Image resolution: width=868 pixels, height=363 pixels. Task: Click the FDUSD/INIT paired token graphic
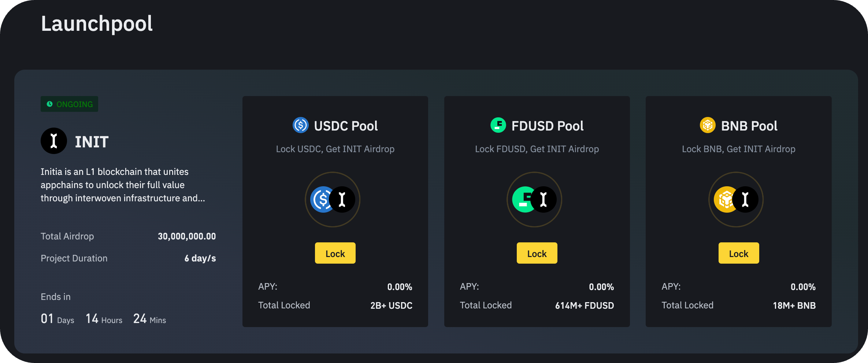(x=534, y=199)
